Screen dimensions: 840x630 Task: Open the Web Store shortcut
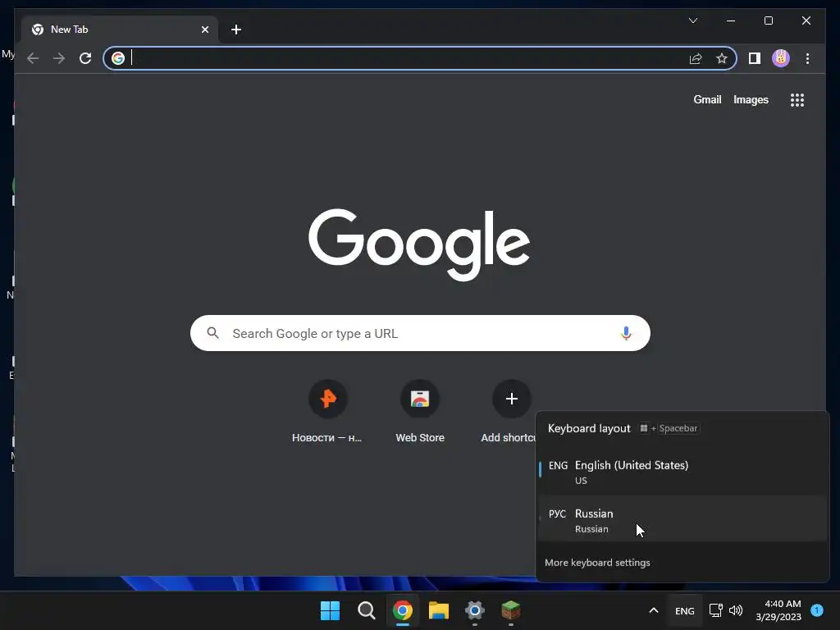pos(420,411)
